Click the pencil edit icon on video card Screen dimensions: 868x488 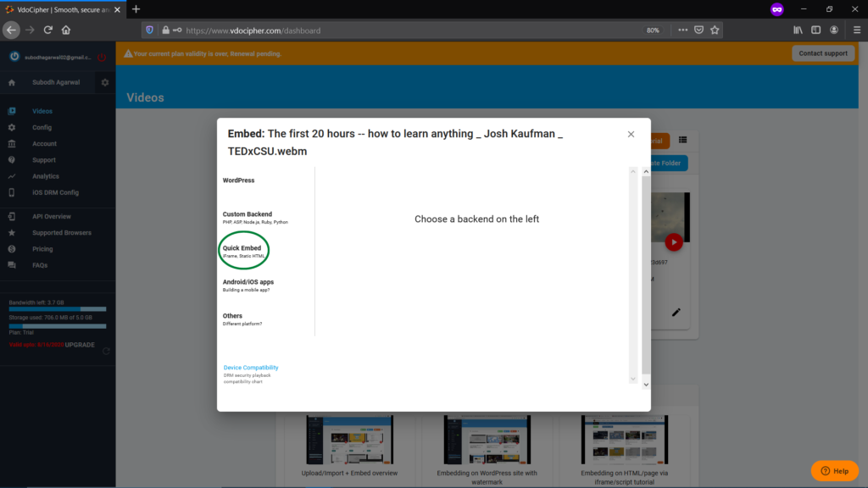click(676, 313)
